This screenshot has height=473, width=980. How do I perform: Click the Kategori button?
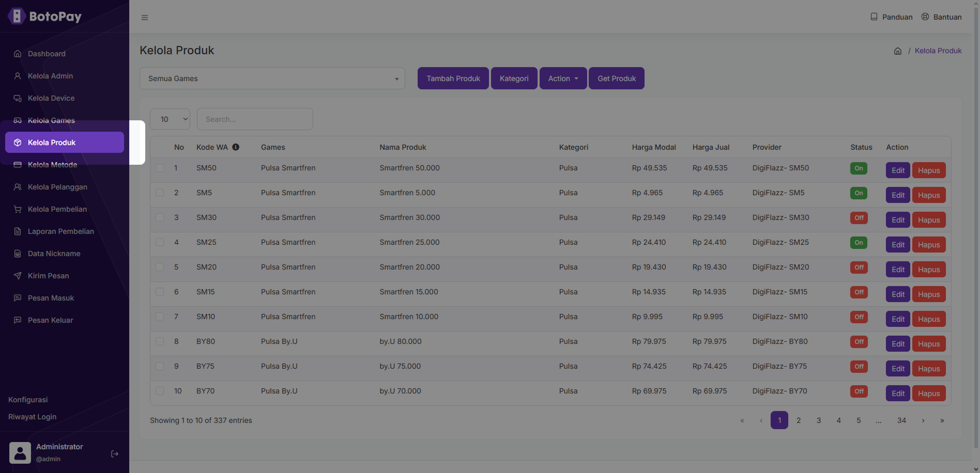click(514, 78)
